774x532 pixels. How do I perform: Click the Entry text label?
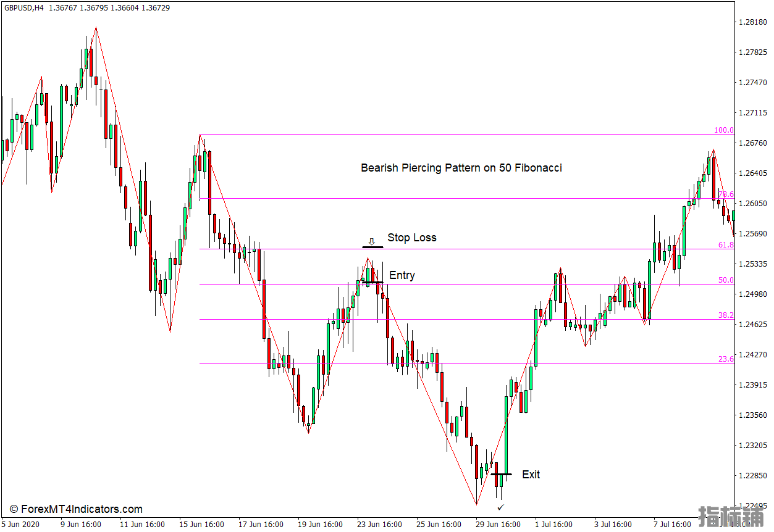402,275
